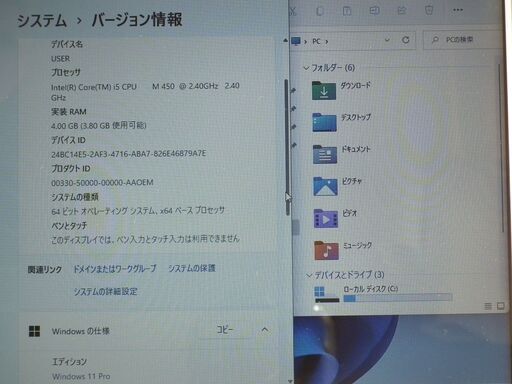Switch Explorer to large icons view

pyautogui.click(x=500, y=306)
